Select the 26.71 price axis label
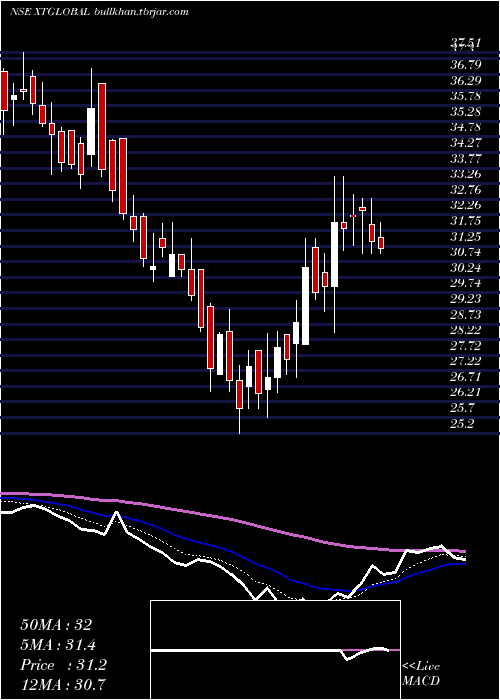Screen dimensions: 500x700 [465, 377]
